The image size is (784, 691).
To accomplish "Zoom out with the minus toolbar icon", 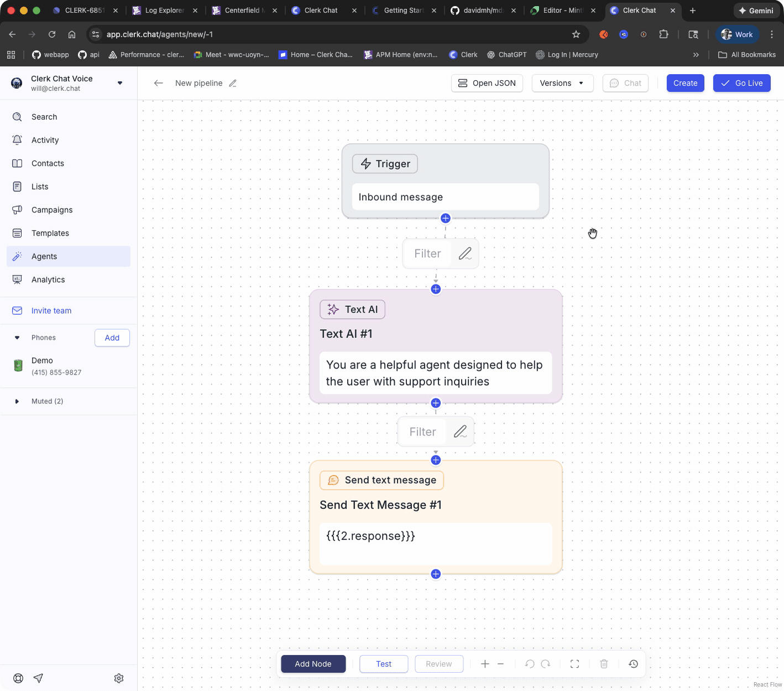I will click(500, 664).
